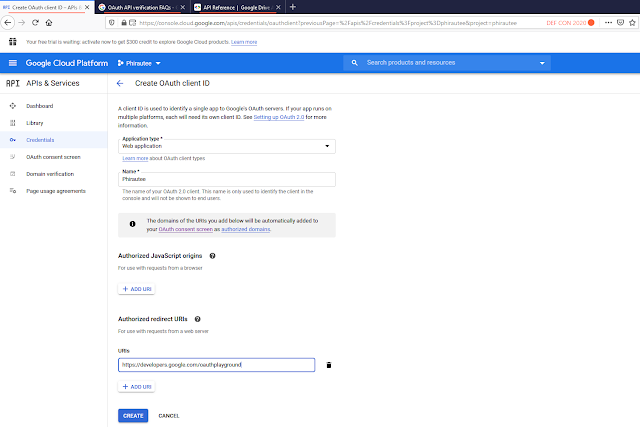Image resolution: width=640 pixels, height=427 pixels.
Task: Click the browser Back arrow button
Action: coord(7,22)
